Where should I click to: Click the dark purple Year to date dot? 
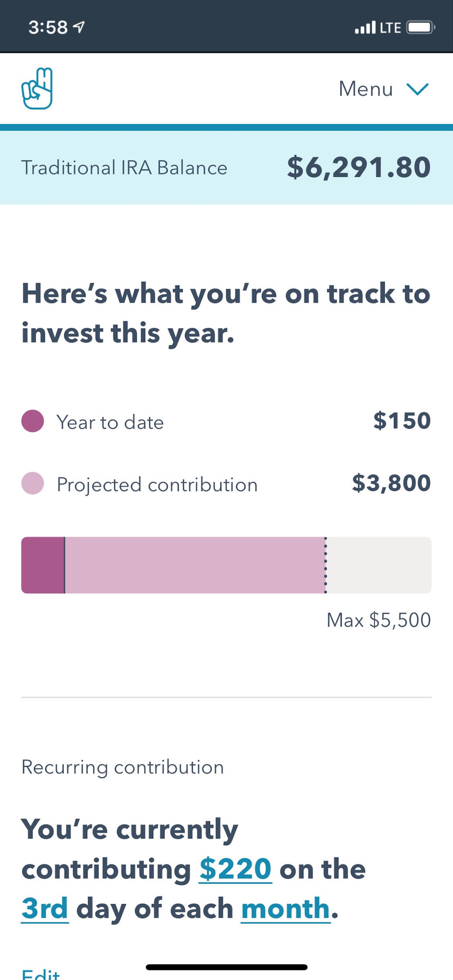pos(33,421)
